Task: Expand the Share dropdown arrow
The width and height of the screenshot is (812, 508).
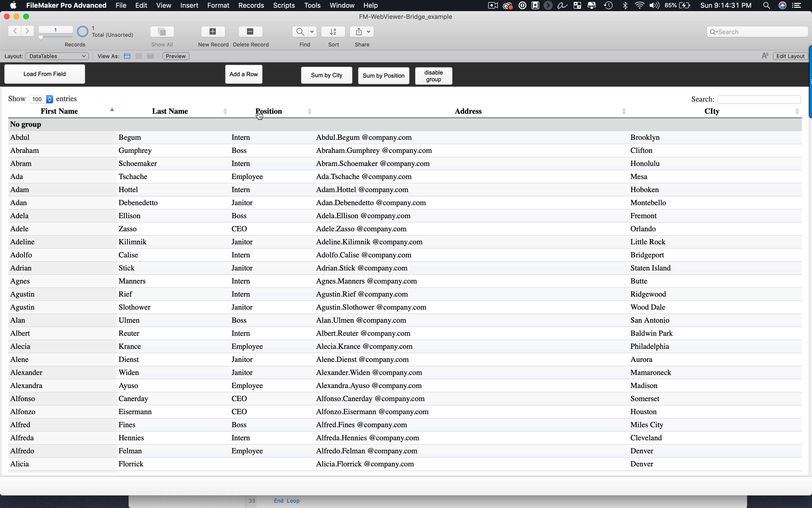Action: point(369,32)
